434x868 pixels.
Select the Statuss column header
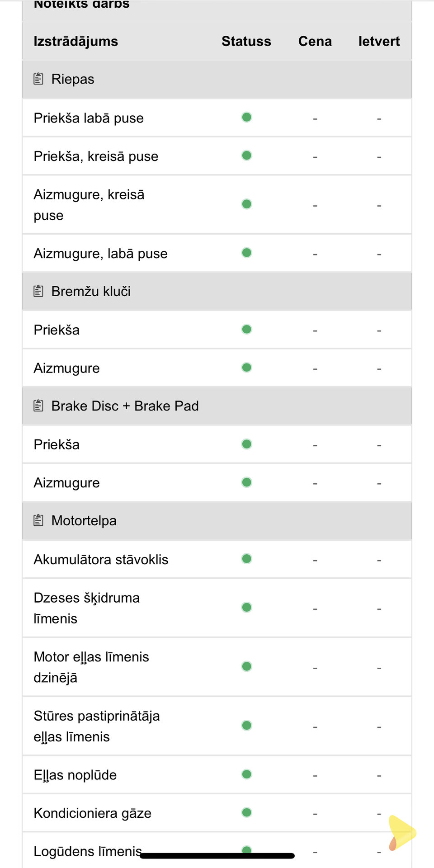246,41
